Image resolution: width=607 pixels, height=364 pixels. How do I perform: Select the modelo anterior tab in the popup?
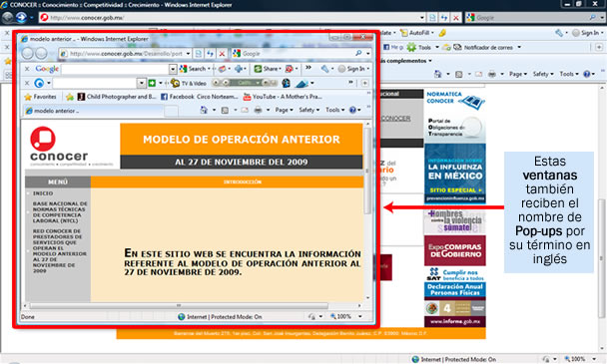(x=93, y=111)
